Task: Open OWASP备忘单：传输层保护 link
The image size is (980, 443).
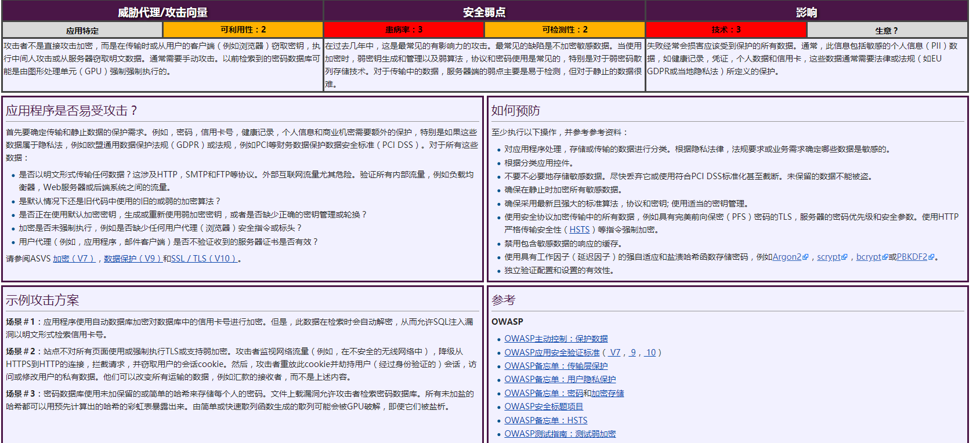Action: [556, 366]
